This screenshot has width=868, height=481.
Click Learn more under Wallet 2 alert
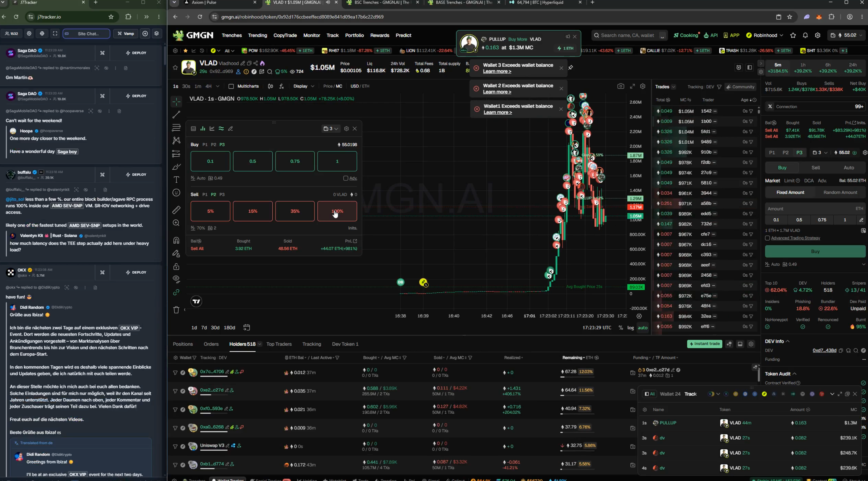[497, 92]
